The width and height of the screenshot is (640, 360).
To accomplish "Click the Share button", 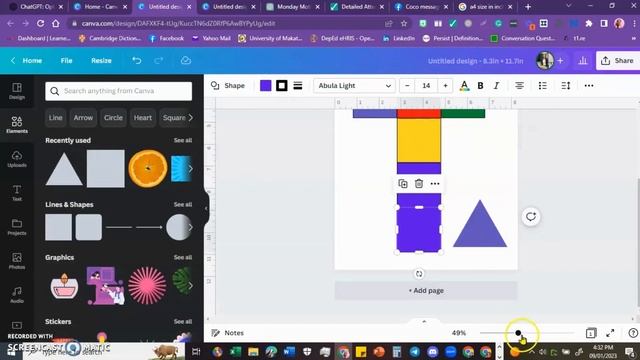I will (618, 60).
